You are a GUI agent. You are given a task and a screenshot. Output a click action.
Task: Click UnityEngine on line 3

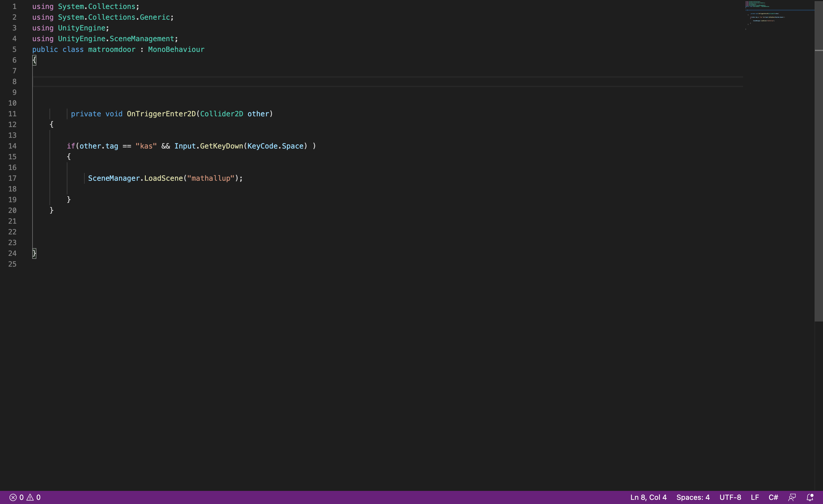tap(82, 28)
